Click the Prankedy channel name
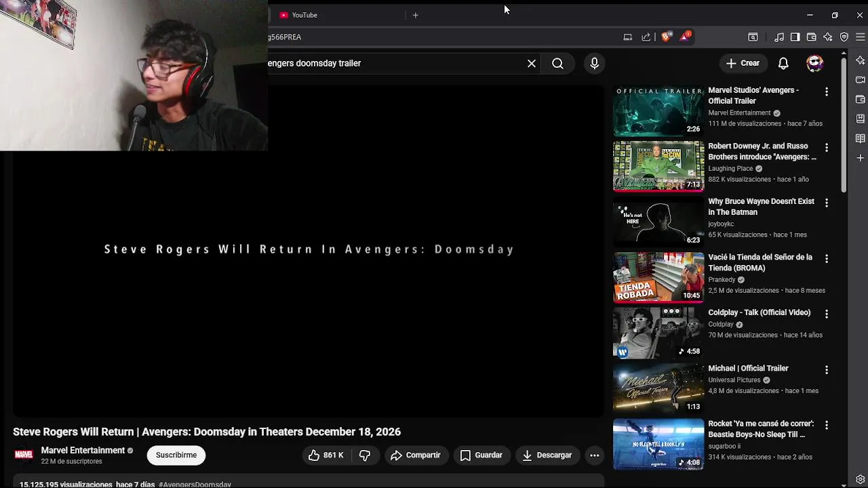This screenshot has height=488, width=868. tap(722, 280)
